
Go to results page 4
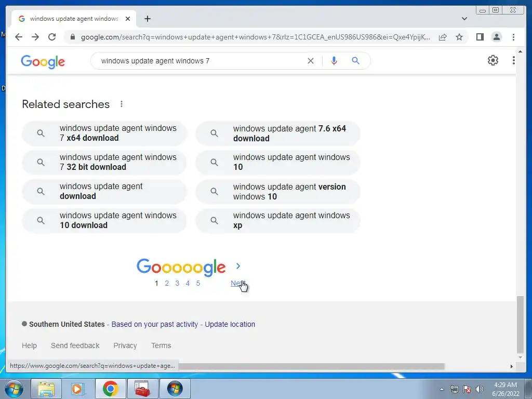click(x=188, y=283)
